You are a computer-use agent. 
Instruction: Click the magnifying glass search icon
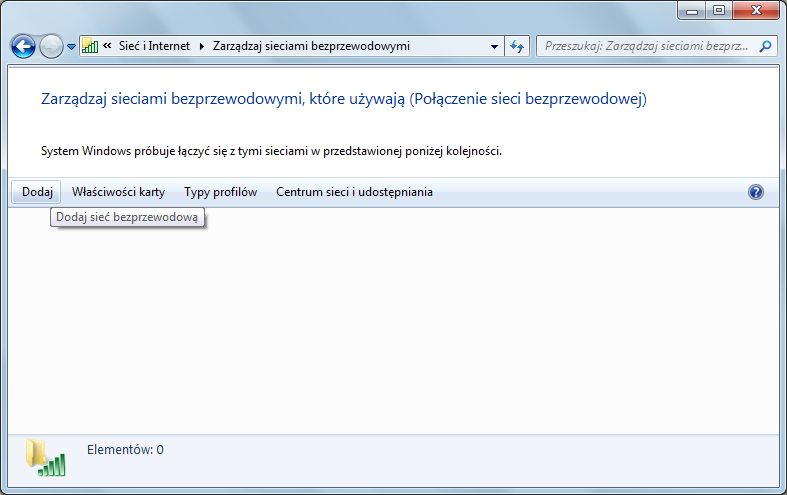click(766, 46)
